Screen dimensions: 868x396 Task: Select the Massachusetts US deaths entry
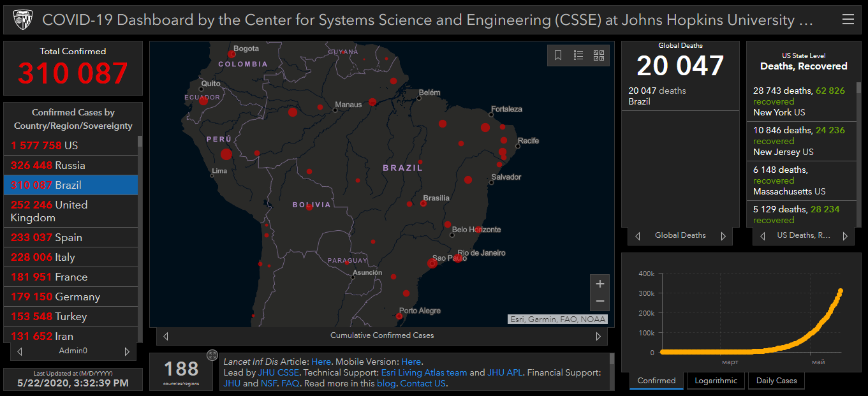(x=802, y=180)
